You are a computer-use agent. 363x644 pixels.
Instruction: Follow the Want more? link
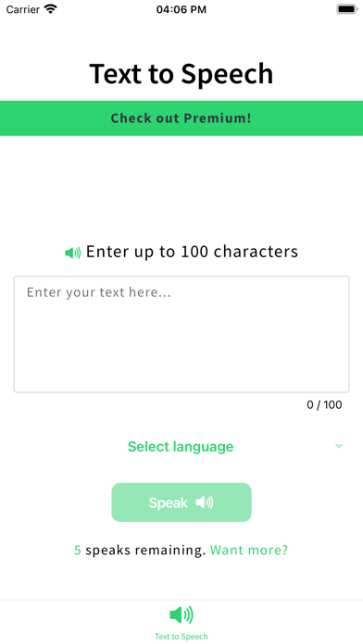coord(249,551)
